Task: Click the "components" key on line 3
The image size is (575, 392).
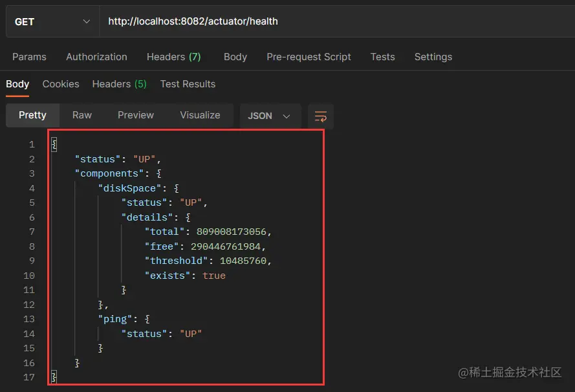Action: (x=109, y=173)
